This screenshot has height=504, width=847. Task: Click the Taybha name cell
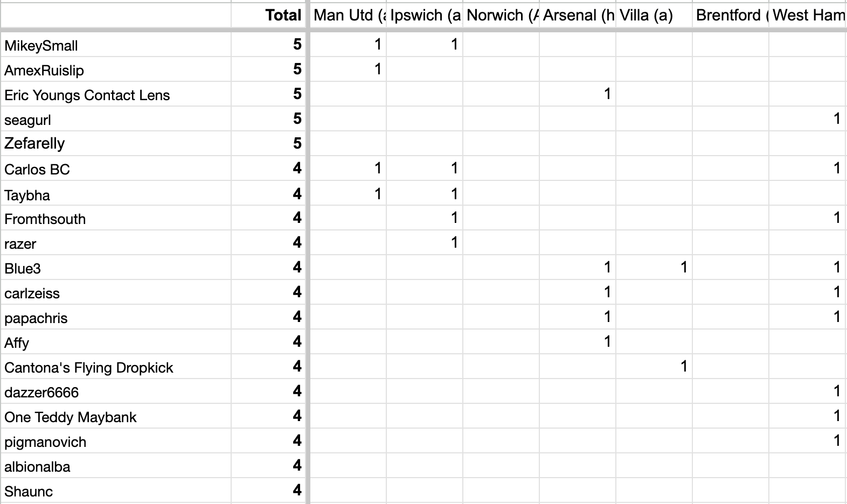pyautogui.click(x=116, y=193)
